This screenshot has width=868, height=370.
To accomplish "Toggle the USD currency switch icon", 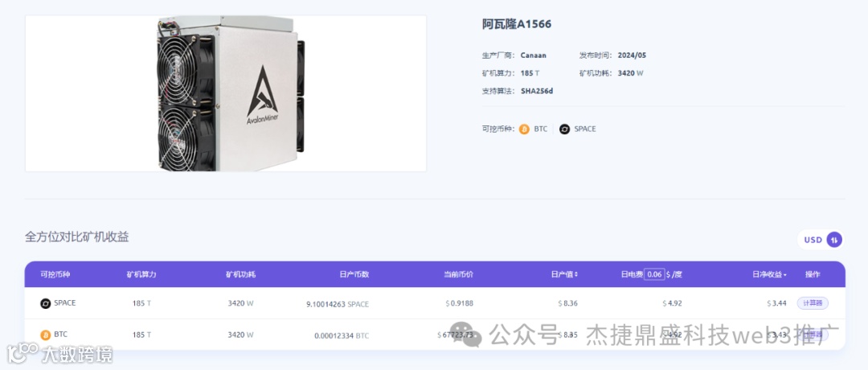I will click(x=834, y=240).
